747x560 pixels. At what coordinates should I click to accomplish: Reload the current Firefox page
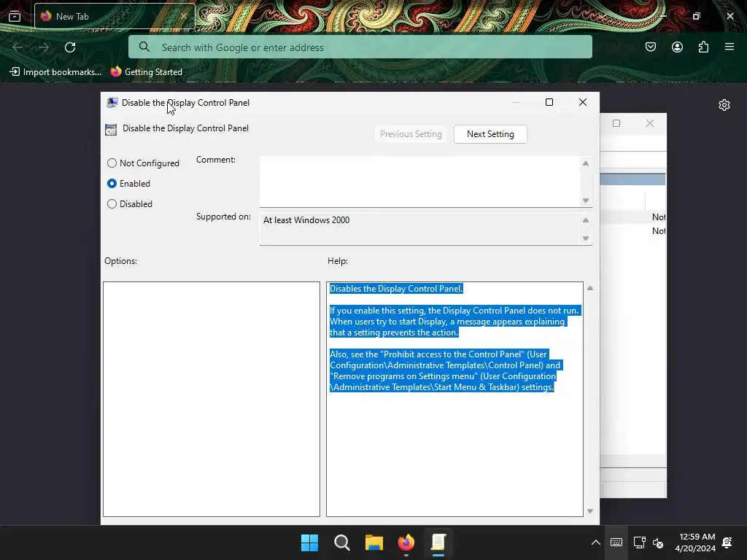pos(70,47)
